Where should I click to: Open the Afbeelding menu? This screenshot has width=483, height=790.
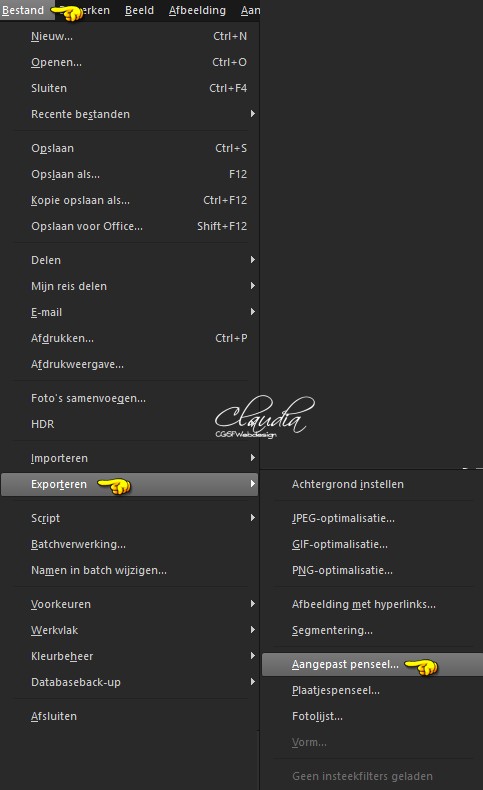197,10
